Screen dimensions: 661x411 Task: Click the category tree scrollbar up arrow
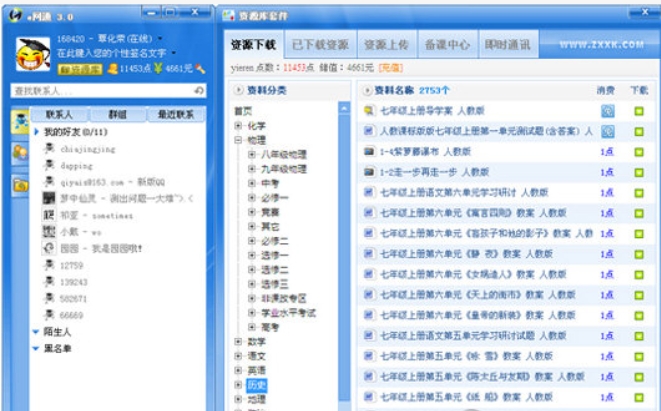344,108
